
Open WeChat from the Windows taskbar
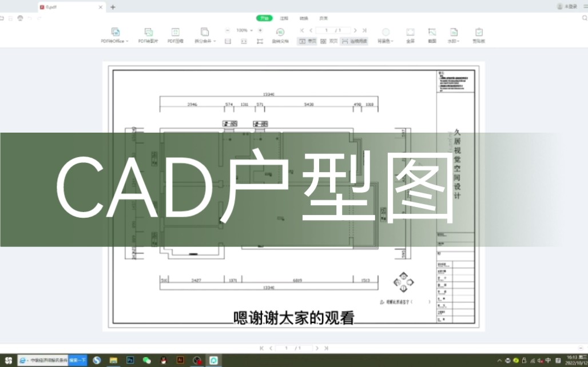148,360
